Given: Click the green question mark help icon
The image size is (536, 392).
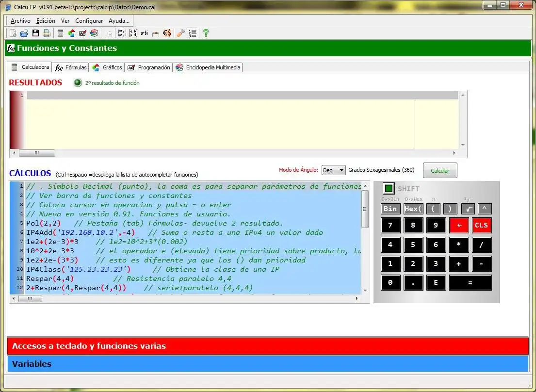Looking at the screenshot, I should 206,33.
